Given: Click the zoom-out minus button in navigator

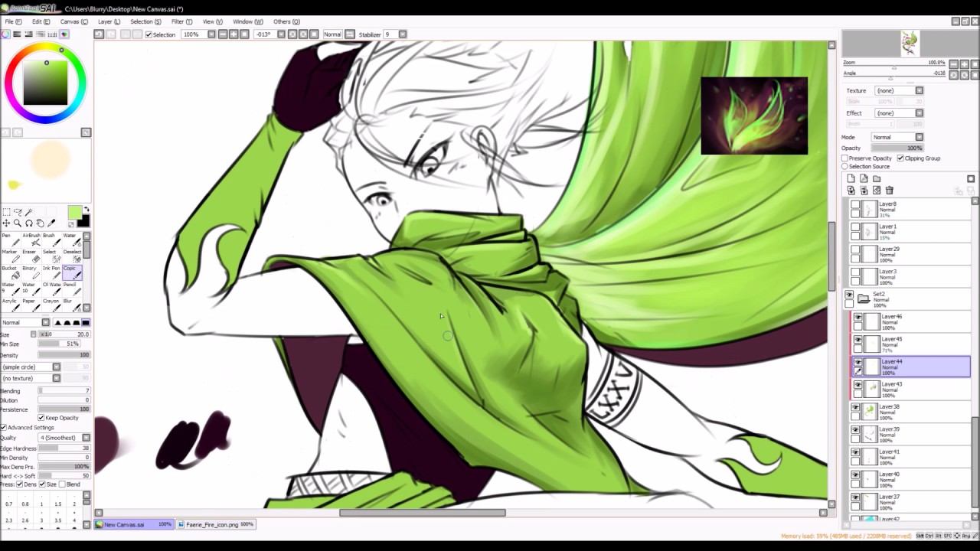Looking at the screenshot, I should pyautogui.click(x=953, y=64).
